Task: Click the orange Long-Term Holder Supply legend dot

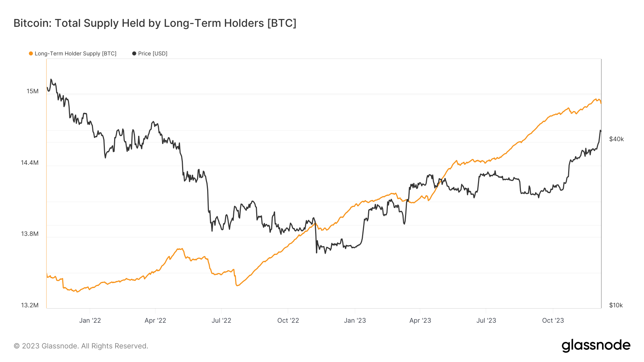Action: point(31,54)
